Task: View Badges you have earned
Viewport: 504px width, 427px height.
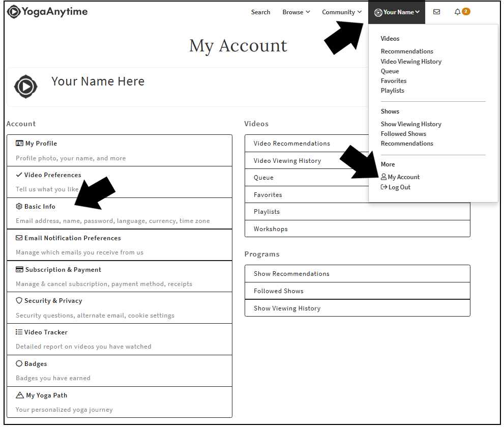Action: (120, 371)
